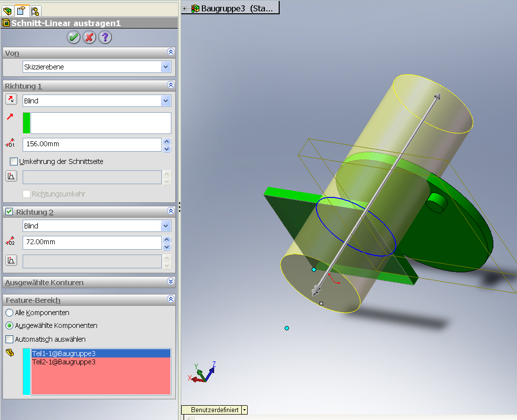Collapse the Richtung 1 section
The height and width of the screenshot is (420, 517).
coord(170,85)
